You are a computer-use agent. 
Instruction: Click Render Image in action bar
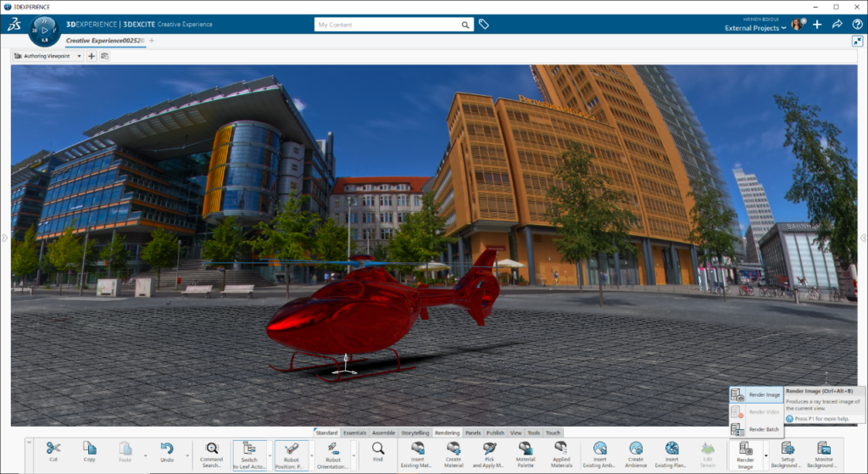point(745,454)
